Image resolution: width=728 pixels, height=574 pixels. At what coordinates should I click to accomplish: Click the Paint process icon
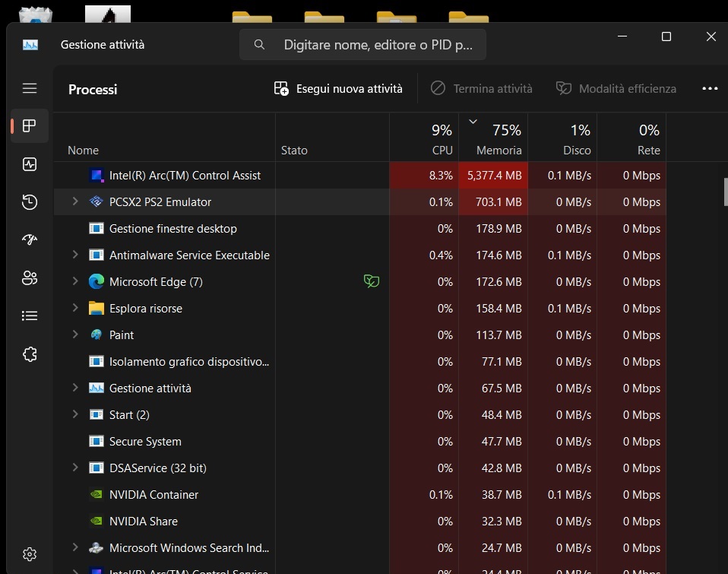(x=97, y=335)
